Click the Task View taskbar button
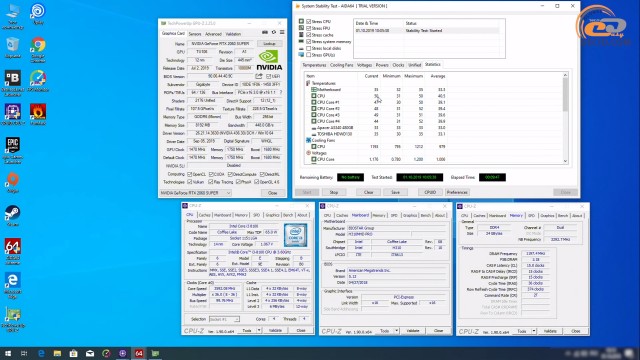 click(x=24, y=353)
